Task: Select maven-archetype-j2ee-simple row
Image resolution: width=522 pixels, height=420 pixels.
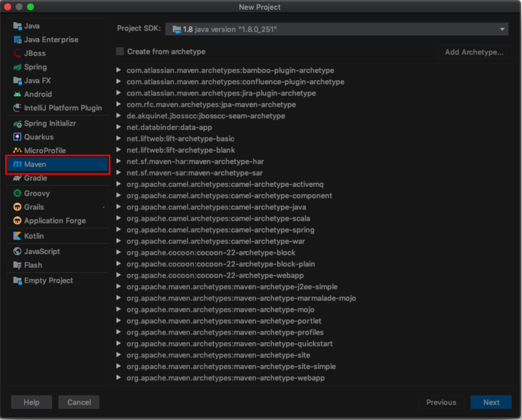Action: point(314,287)
